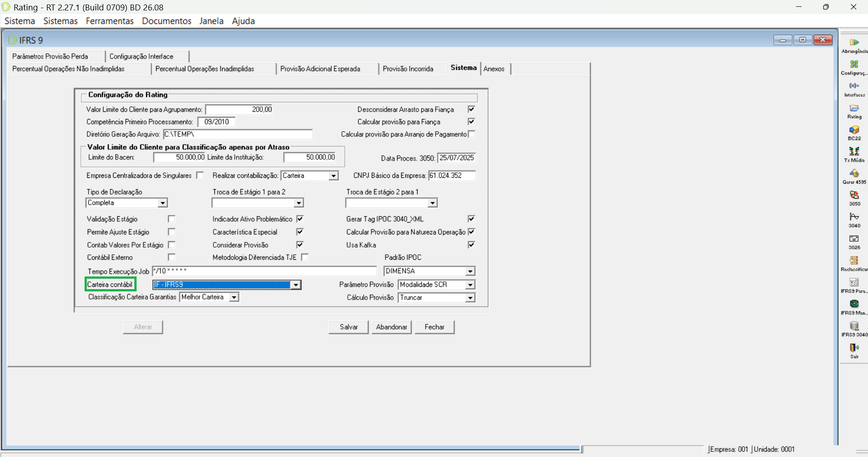Screen dimensions: 868x457
Task: Click the Reclassificar sidebar icon
Action: [x=854, y=261]
